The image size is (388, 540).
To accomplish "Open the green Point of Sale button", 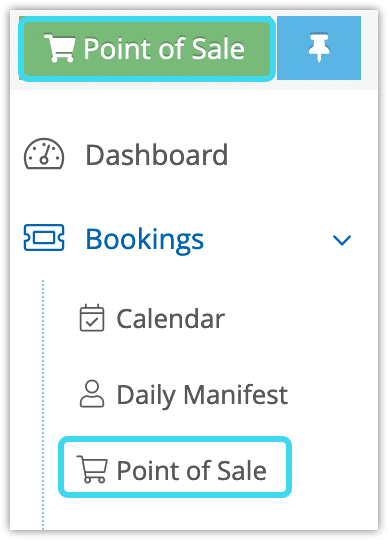I will pos(147,49).
